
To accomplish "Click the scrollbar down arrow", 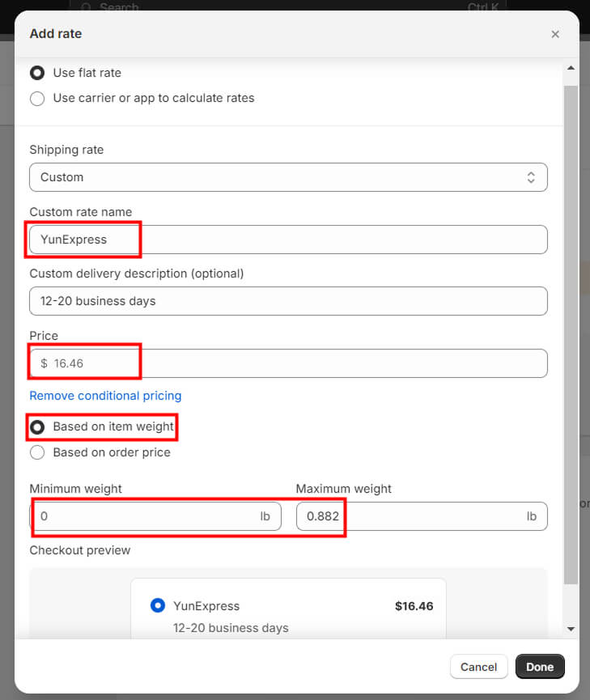I will tap(571, 629).
